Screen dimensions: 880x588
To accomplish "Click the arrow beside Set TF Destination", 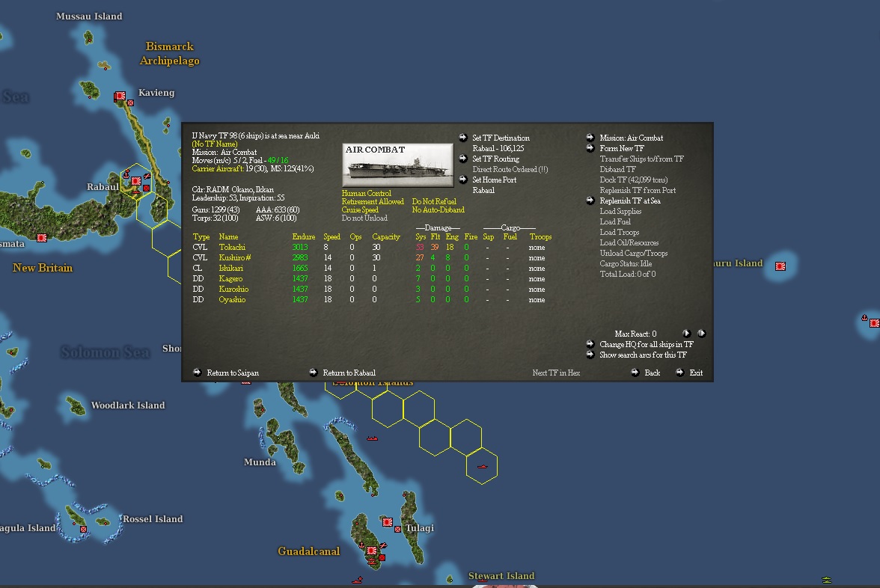I will 463,138.
